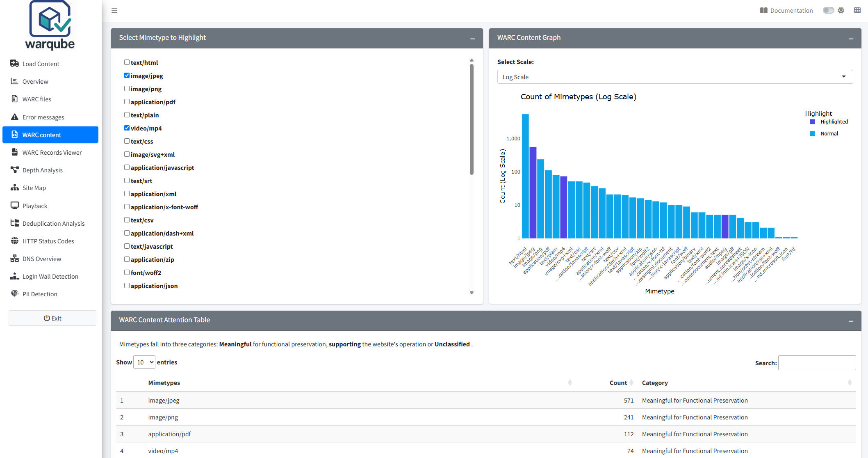Screen dimensions: 868x458
Task: Select the image/png table row
Action: (x=486, y=417)
